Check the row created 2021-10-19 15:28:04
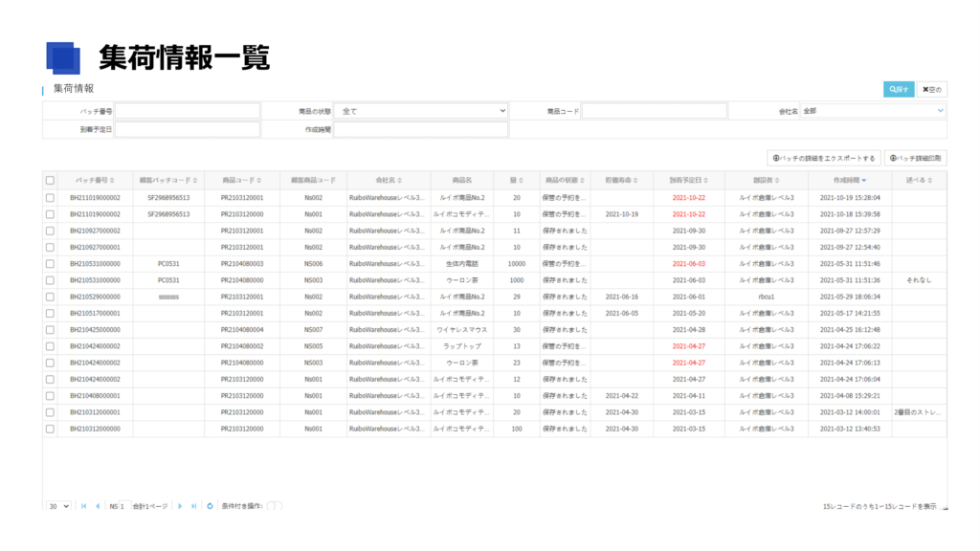 [50, 197]
